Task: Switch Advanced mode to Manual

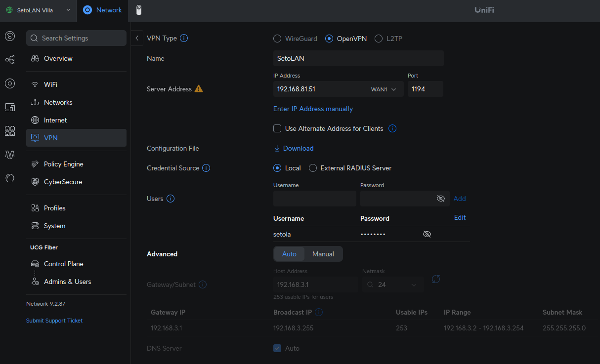Action: (323, 254)
